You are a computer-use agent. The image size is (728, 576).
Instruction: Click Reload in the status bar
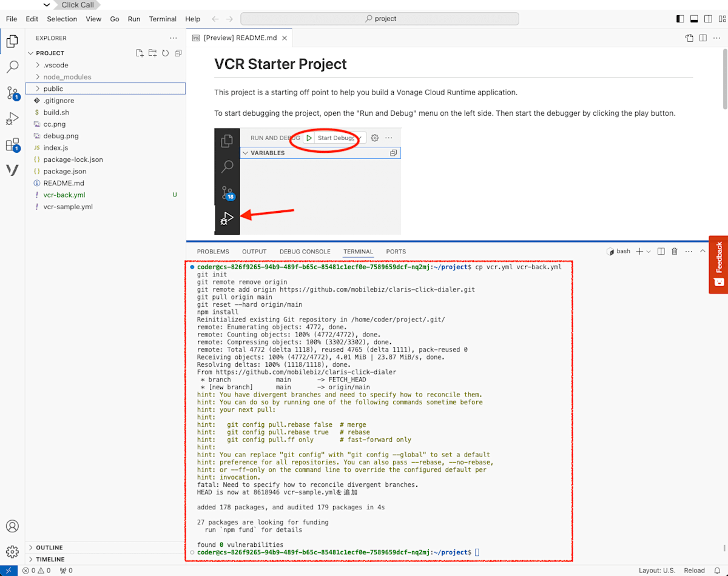(x=694, y=571)
